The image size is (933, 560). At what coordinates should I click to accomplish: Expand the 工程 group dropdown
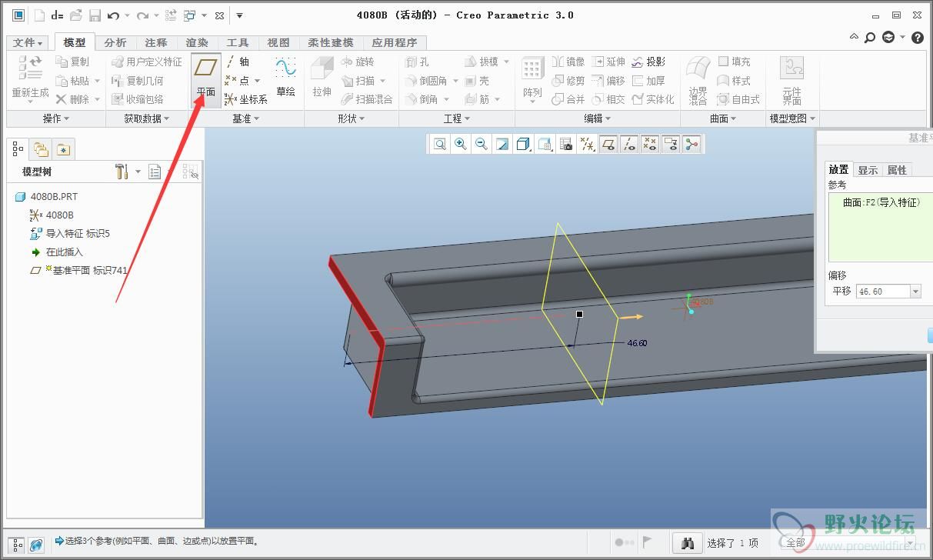[457, 118]
